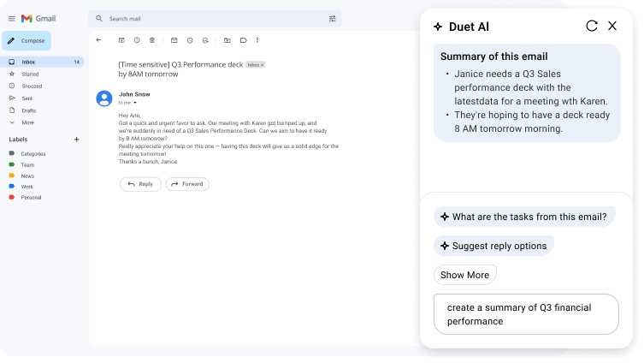The width and height of the screenshot is (644, 363).
Task: Click the Gmail logo
Action: coord(38,19)
